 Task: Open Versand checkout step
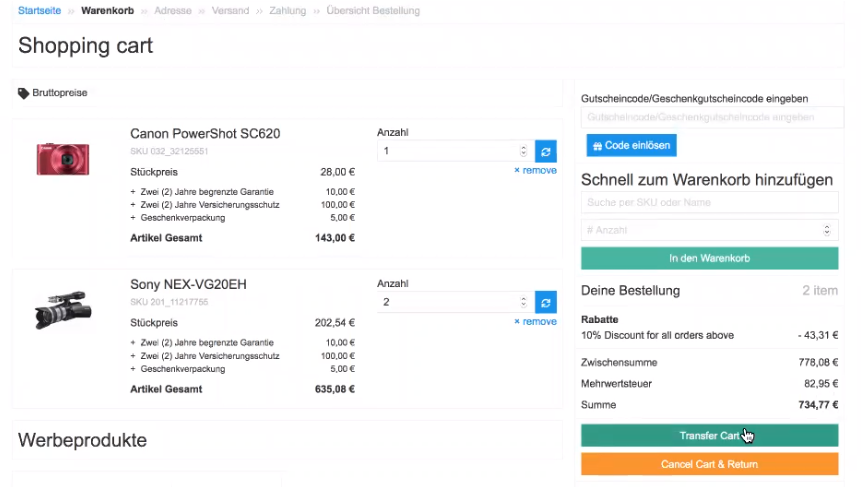[x=230, y=10]
